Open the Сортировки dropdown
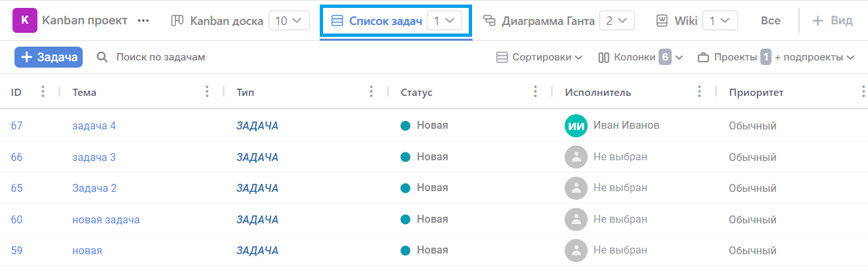Screen dimensions: 868x268 click(539, 57)
